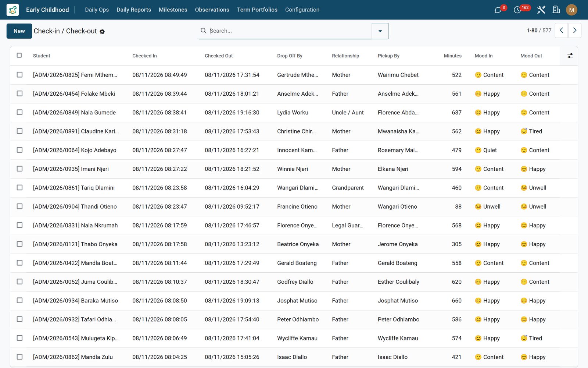Viewport: 588px width, 368px height.
Task: Open optional columns settings icon
Action: [x=570, y=56]
